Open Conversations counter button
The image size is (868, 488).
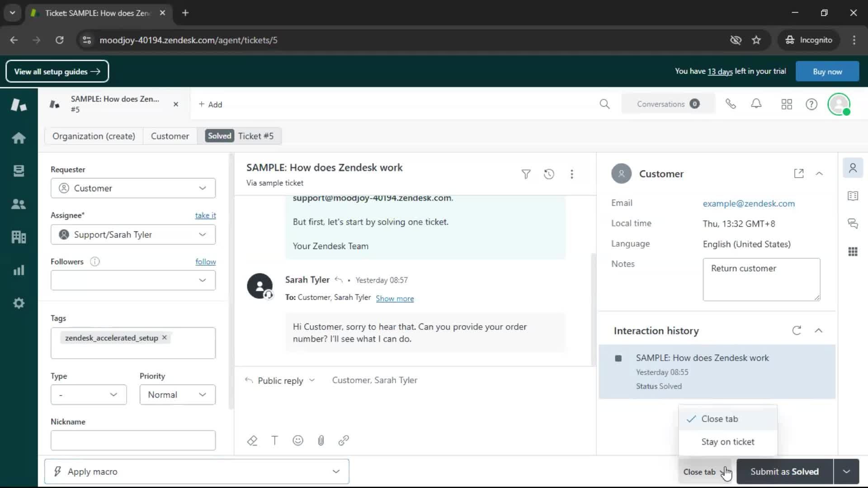668,104
